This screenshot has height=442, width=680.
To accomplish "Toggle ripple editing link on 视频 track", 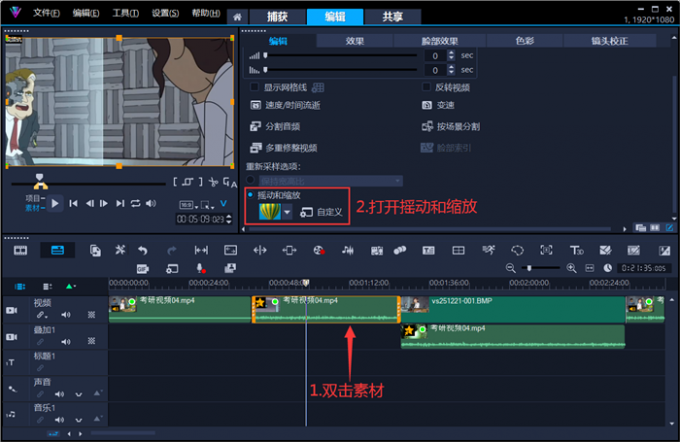I will pos(41,315).
